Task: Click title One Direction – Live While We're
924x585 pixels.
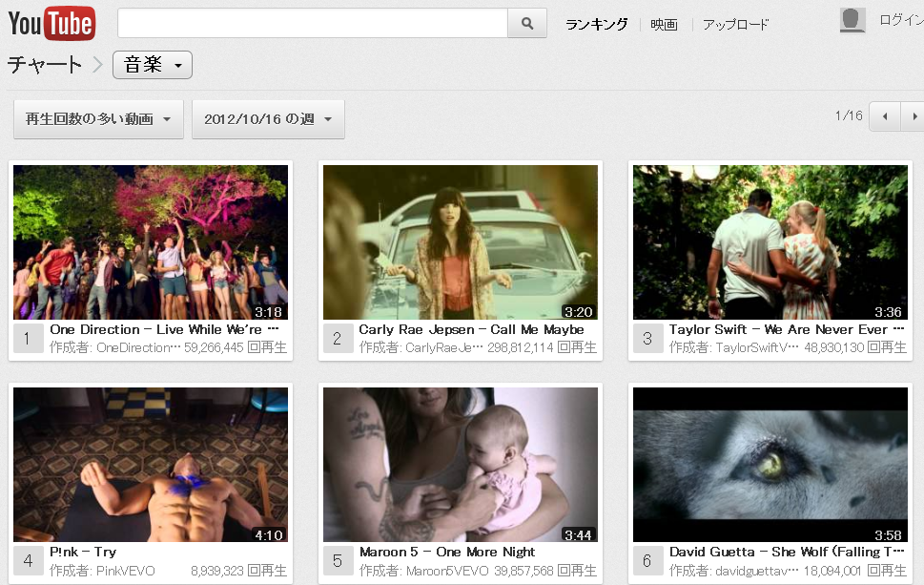Action: click(x=164, y=329)
